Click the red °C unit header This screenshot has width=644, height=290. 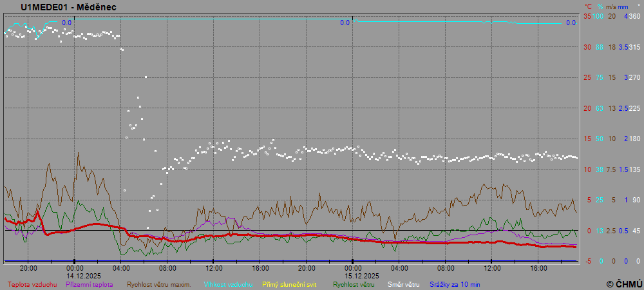(587, 6)
